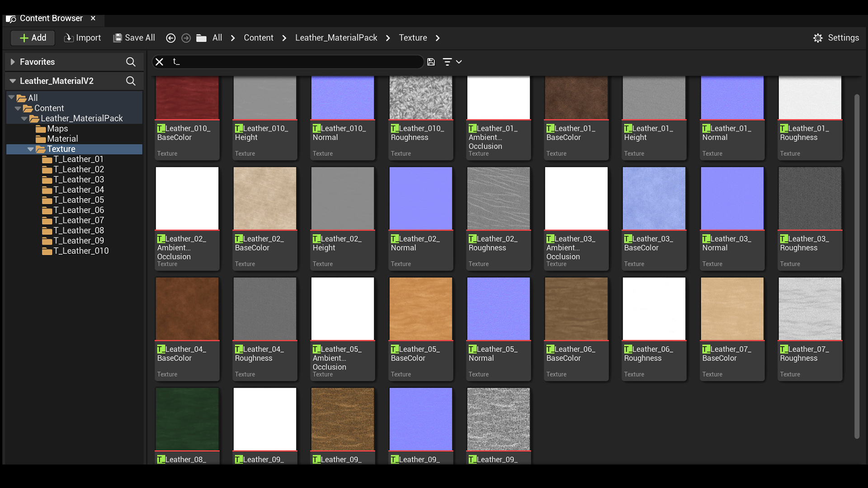Viewport: 868px width, 488px height.
Task: Expand the Favorites section
Action: coord(13,62)
